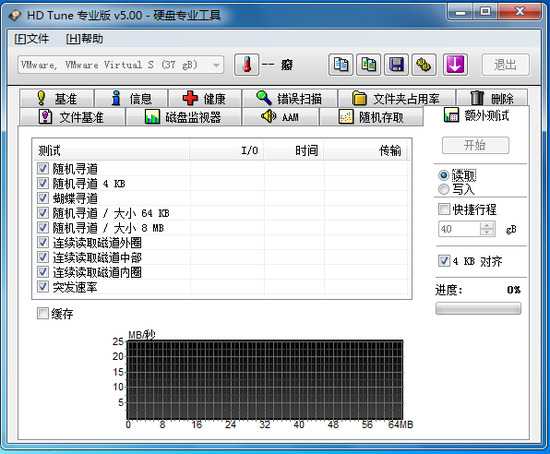Enable the 缓存 checkbox
This screenshot has width=550, height=454.
(x=43, y=313)
